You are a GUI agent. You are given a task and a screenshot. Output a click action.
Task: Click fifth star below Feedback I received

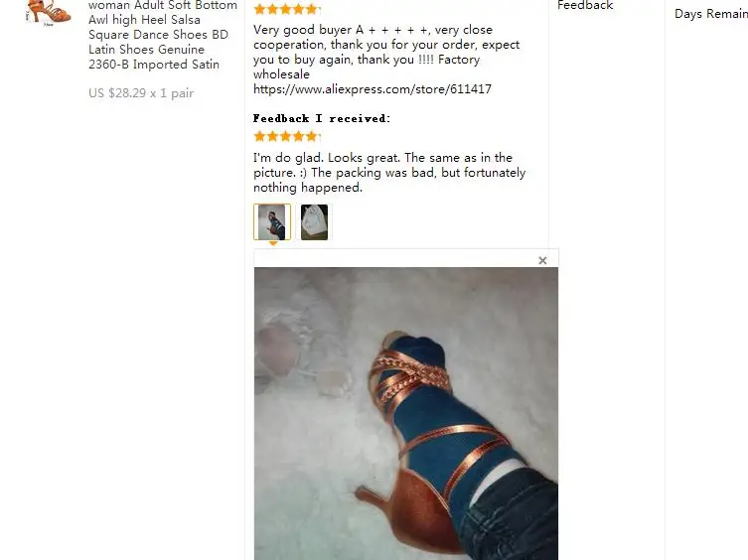pyautogui.click(x=312, y=136)
